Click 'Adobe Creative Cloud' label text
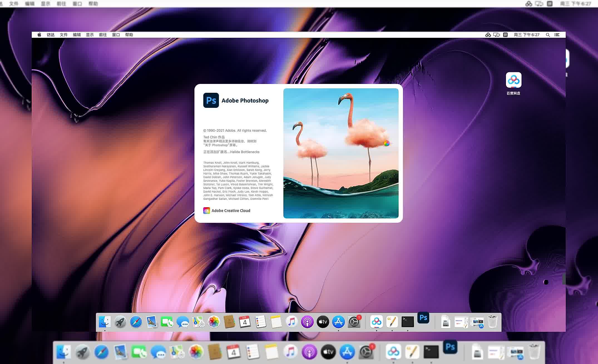The image size is (598, 364). (x=231, y=211)
